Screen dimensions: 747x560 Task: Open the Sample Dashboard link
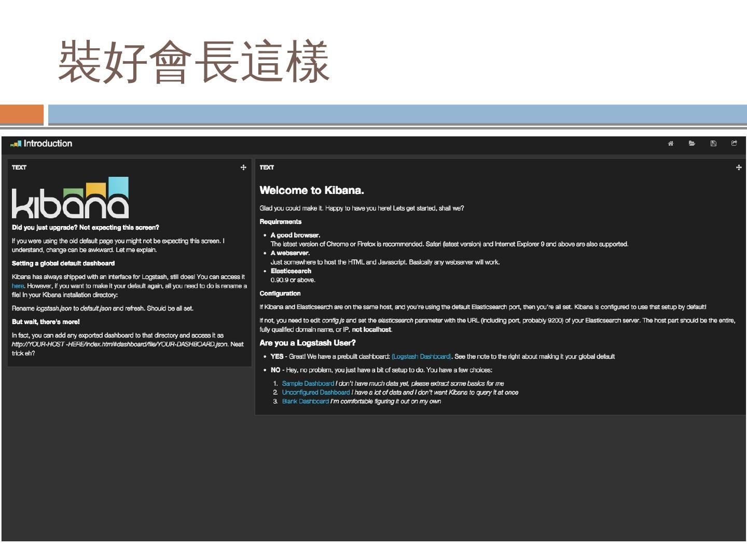(x=308, y=384)
